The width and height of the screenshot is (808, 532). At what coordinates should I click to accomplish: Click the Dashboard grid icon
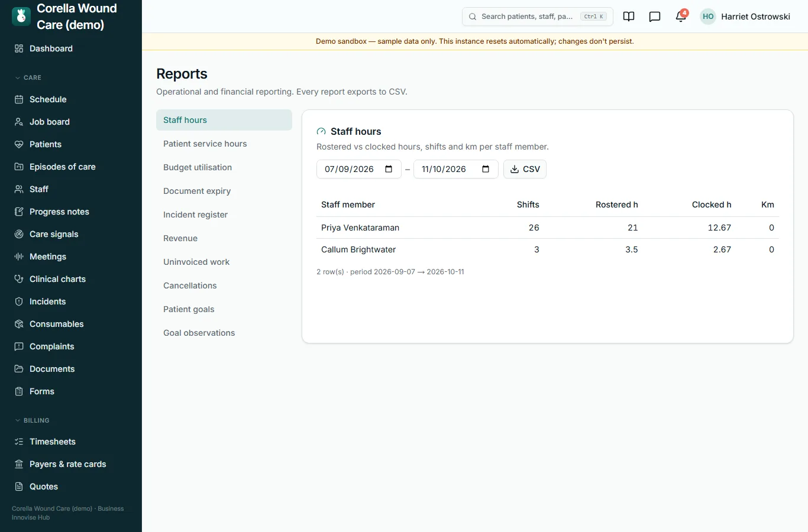[19, 48]
